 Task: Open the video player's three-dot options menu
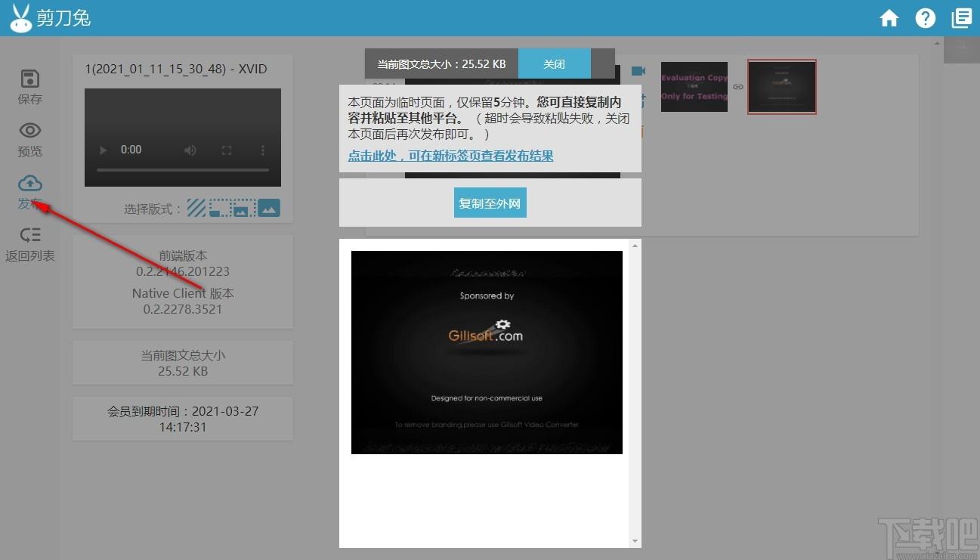[x=263, y=150]
